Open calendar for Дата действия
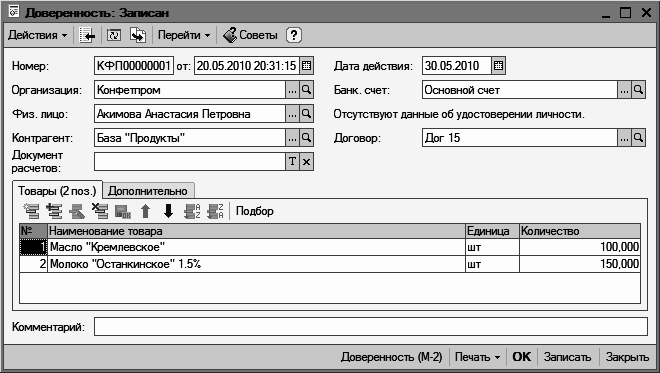Viewport: 660px width, 373px height. [498, 66]
